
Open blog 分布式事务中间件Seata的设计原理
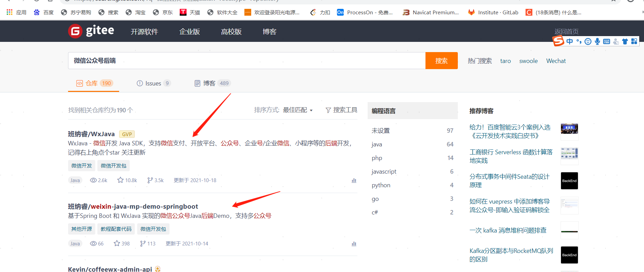(510, 181)
